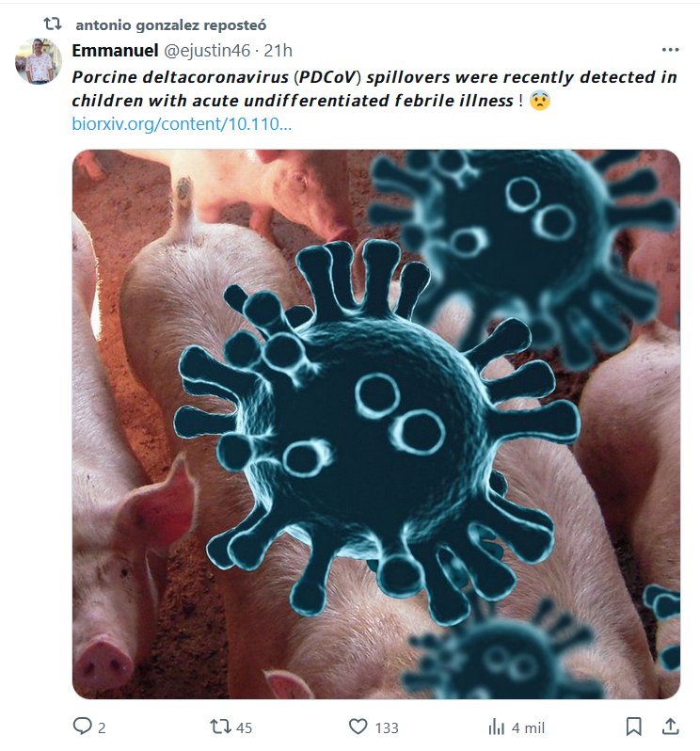Enlarge the pig coronavirus image

(375, 424)
